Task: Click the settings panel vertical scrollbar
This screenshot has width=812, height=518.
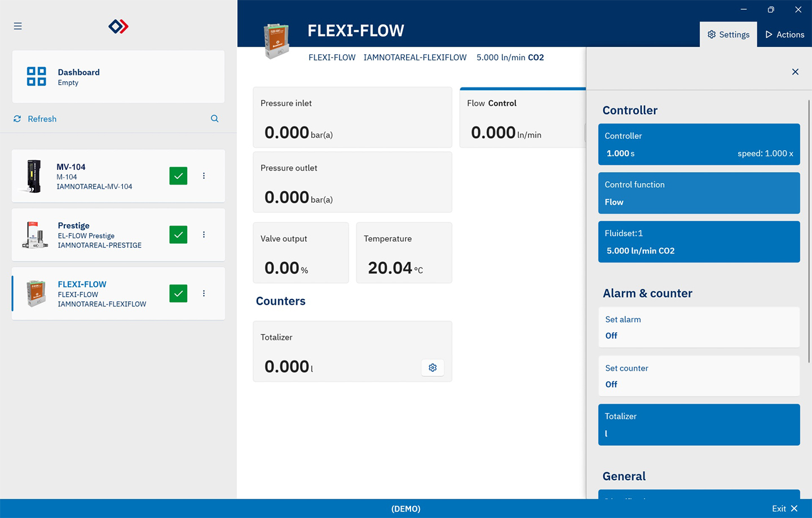Action: 809,231
